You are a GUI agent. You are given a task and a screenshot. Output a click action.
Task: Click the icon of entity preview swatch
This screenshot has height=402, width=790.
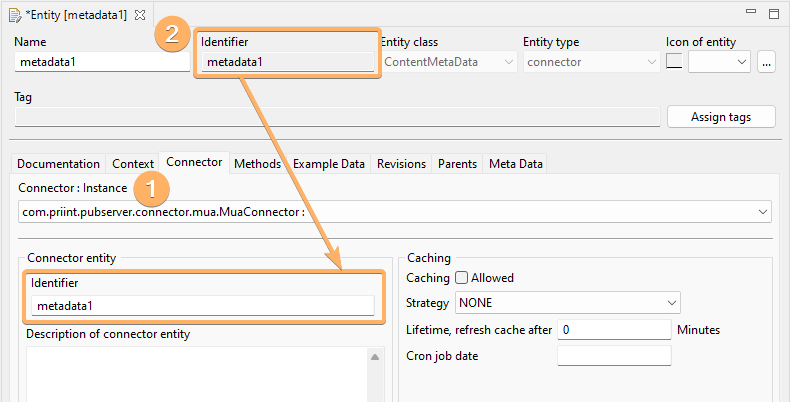point(674,62)
